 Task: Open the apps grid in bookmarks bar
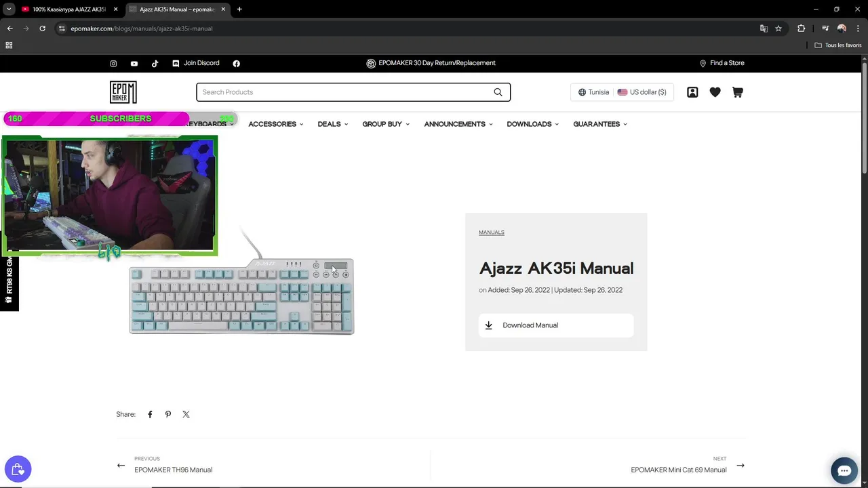coord(9,45)
